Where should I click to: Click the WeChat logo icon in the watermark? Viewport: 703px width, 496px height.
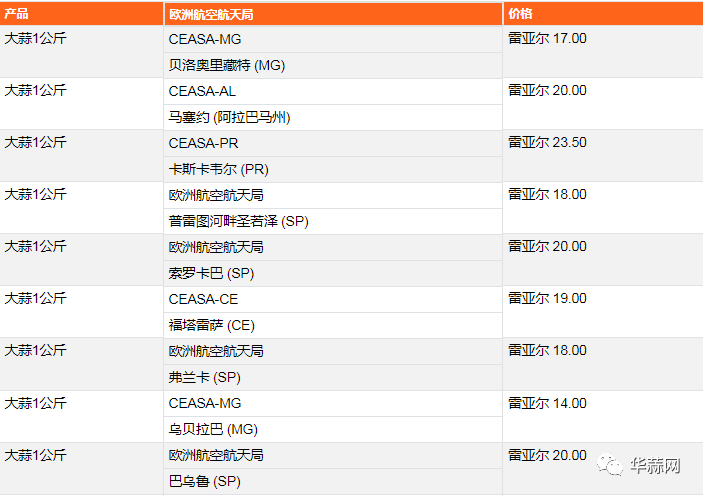tap(609, 465)
